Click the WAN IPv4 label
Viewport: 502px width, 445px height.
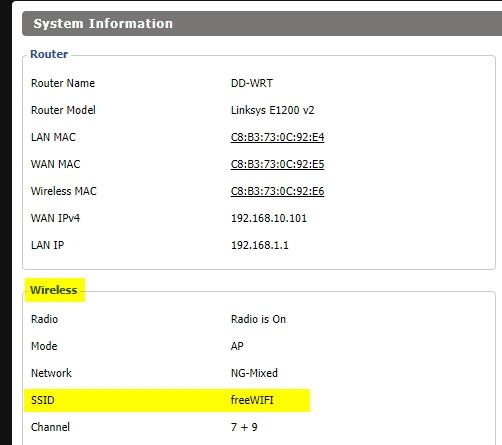coord(55,218)
